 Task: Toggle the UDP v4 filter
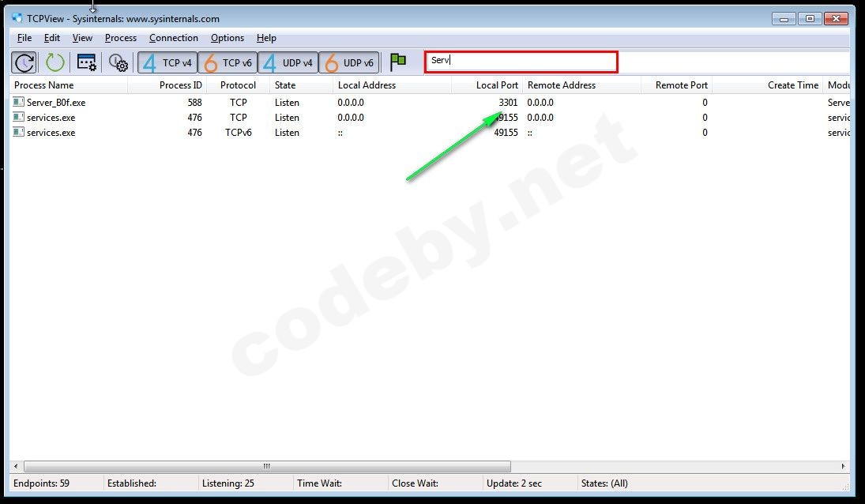(288, 62)
